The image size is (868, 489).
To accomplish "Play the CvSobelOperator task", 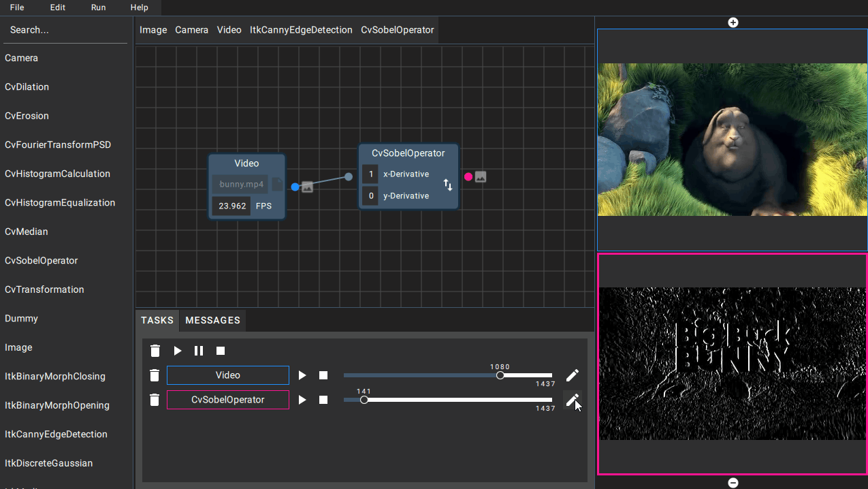I will click(302, 400).
